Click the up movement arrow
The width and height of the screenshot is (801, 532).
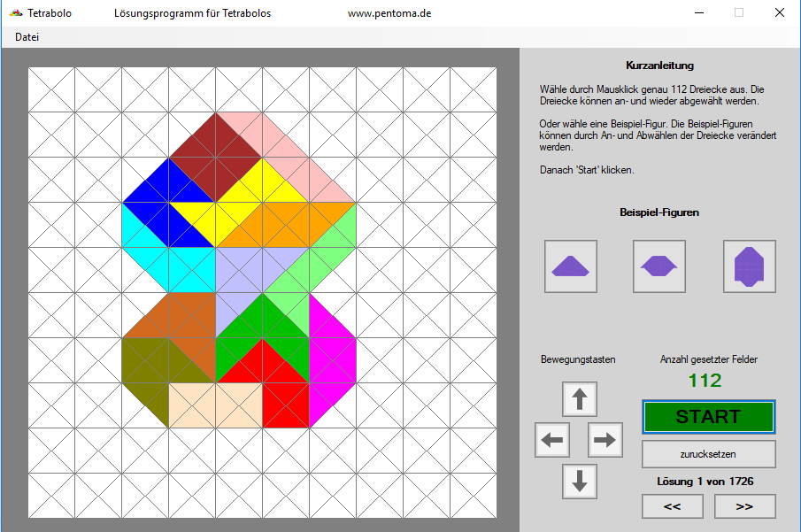pos(579,398)
